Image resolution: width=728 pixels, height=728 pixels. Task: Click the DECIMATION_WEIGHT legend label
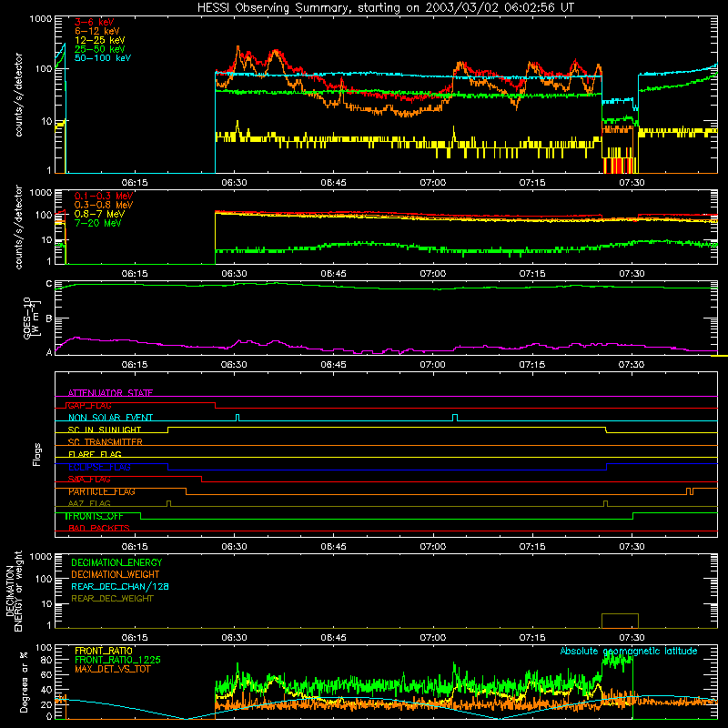116,574
